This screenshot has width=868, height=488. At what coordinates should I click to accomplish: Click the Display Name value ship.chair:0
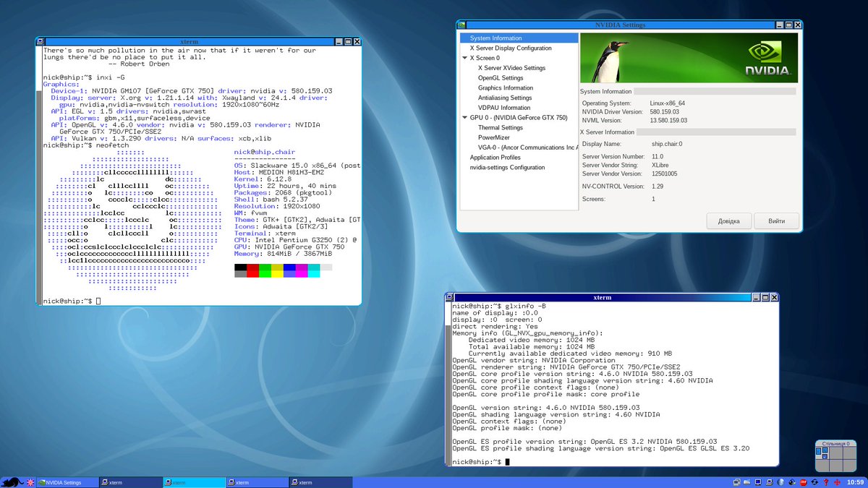(x=666, y=144)
